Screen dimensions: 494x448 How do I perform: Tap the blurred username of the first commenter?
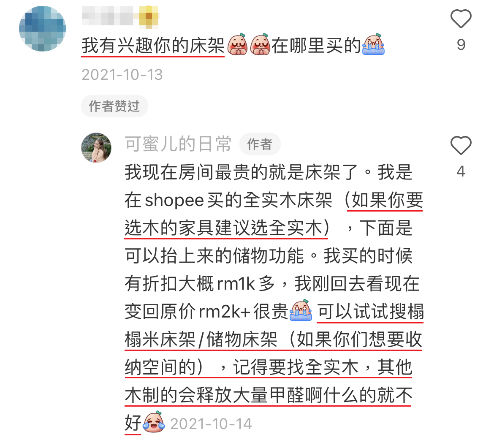(x=108, y=16)
